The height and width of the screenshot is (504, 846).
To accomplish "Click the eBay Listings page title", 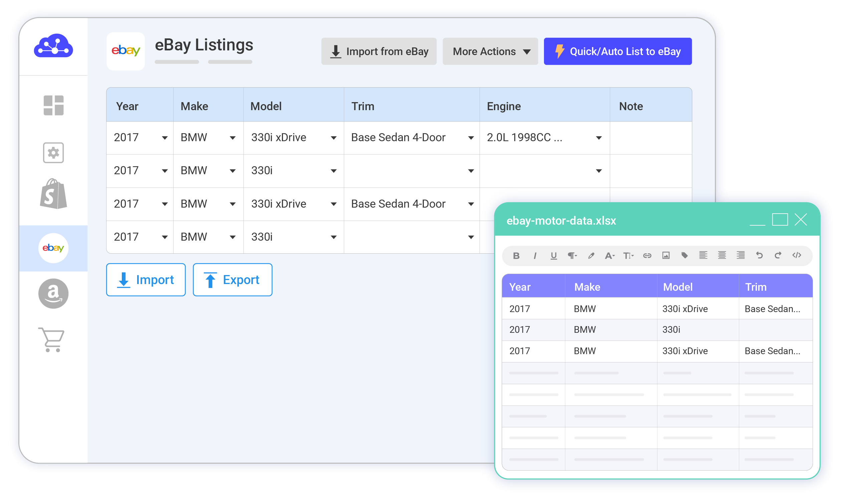I will point(204,45).
